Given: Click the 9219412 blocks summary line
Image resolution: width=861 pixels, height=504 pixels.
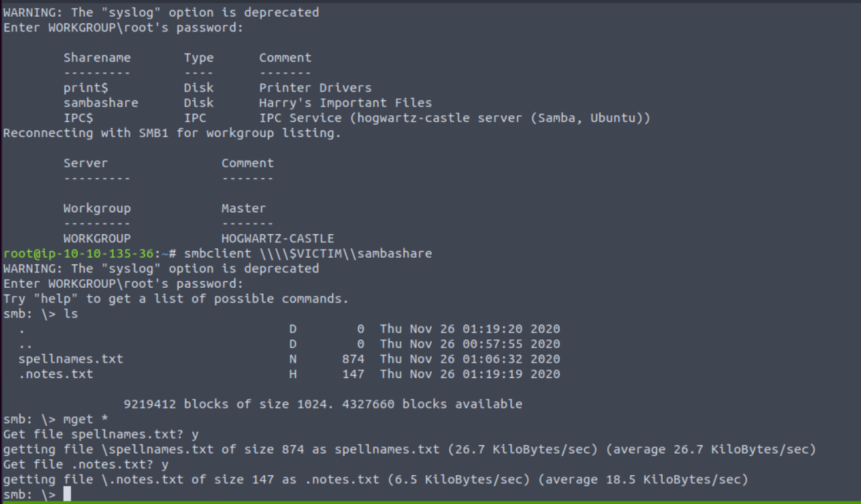Looking at the screenshot, I should pos(323,404).
